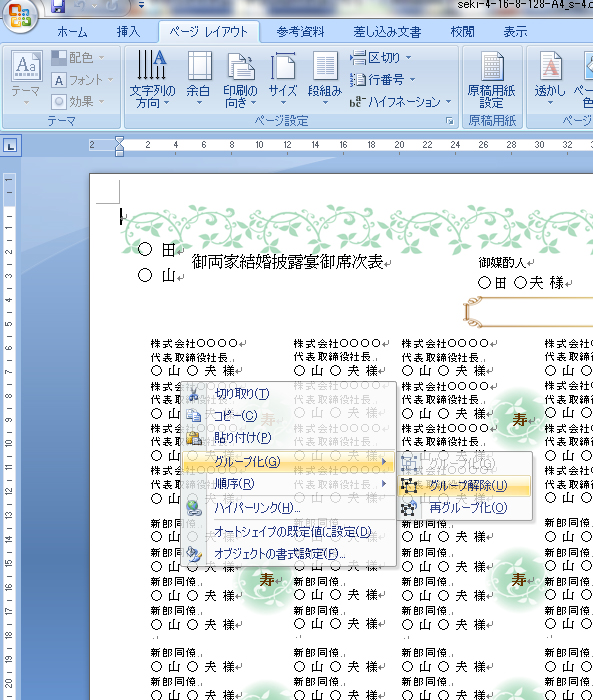Open the フォント theme fonts dropdown
Screen dimensions: 593x700
click(x=82, y=80)
